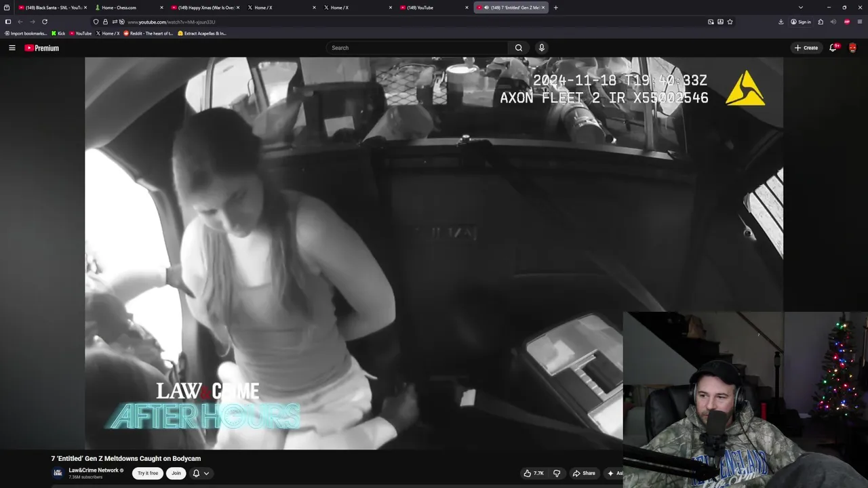
Task: Open the ABP adblock extension icon
Action: click(x=847, y=22)
